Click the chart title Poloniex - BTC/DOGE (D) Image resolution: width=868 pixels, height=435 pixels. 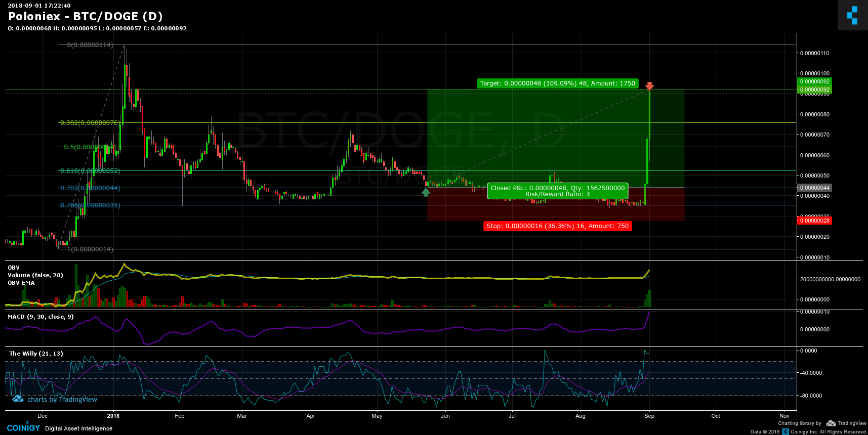(x=86, y=16)
